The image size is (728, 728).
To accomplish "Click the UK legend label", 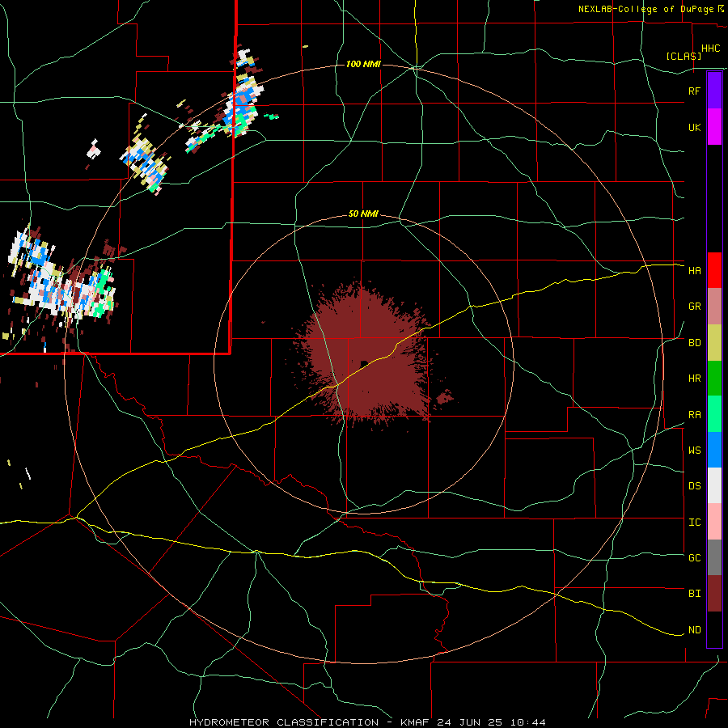I will [x=694, y=127].
